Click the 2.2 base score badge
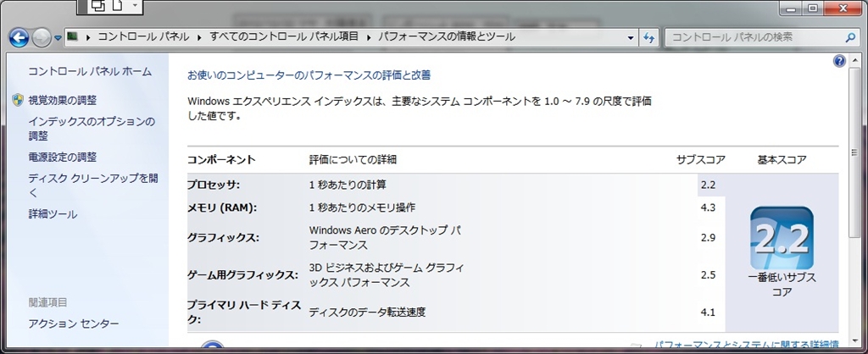This screenshot has width=868, height=354. 782,238
